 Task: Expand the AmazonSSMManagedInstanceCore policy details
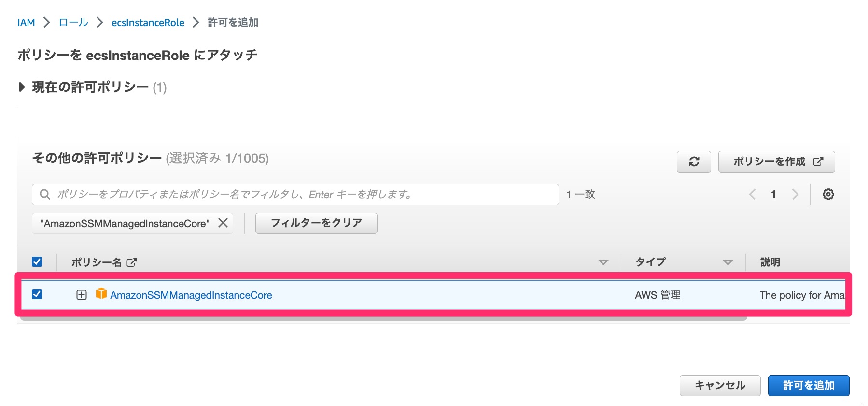(81, 294)
